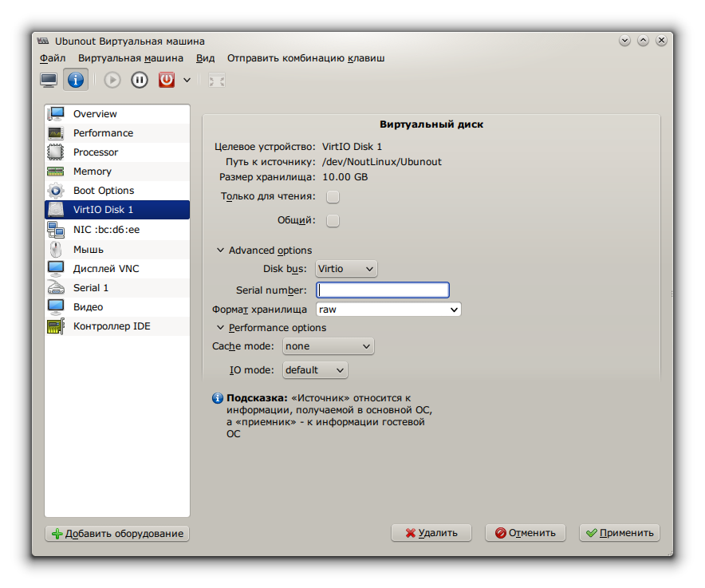Click into the Serial number field

[x=383, y=290]
